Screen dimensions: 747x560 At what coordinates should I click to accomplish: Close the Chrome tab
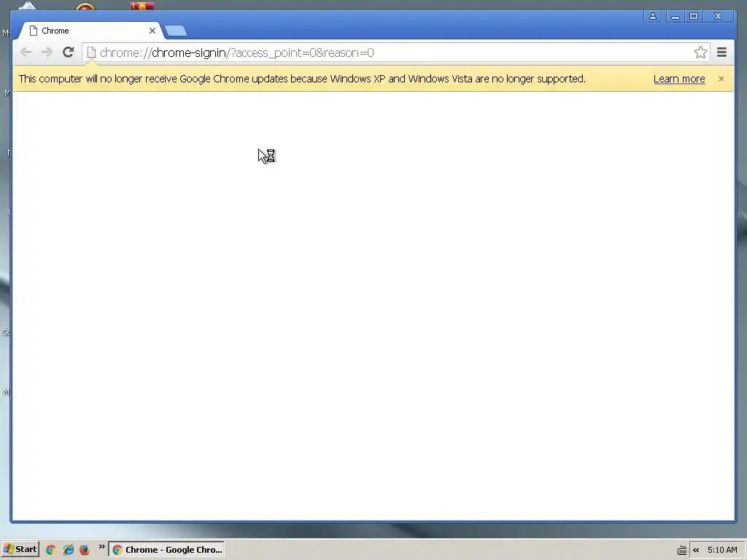click(x=152, y=31)
